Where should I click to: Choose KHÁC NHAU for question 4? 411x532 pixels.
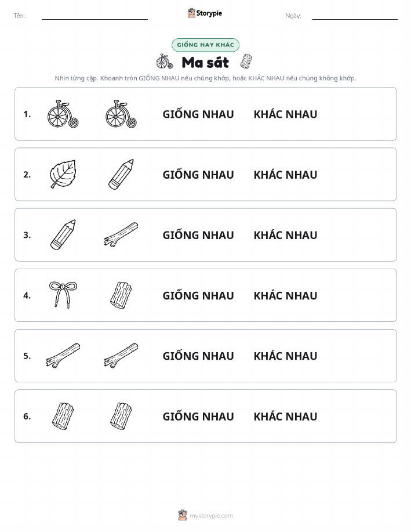pyautogui.click(x=286, y=295)
